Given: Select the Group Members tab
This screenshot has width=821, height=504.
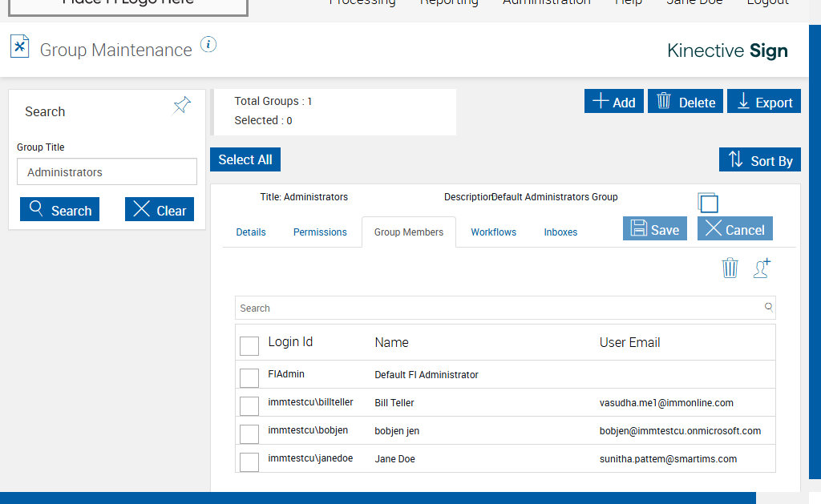Looking at the screenshot, I should (409, 232).
